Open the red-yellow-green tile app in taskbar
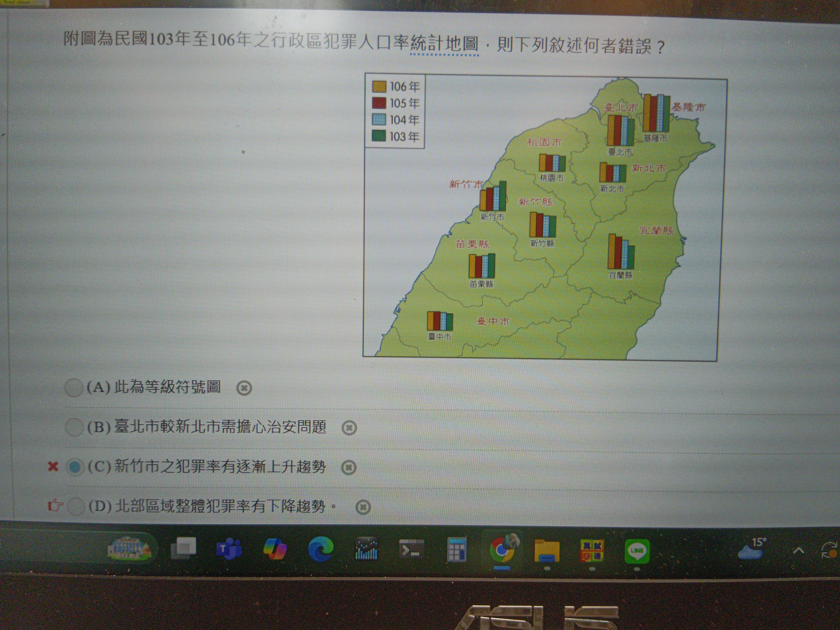Screen dimensions: 840x630 pyautogui.click(x=592, y=551)
